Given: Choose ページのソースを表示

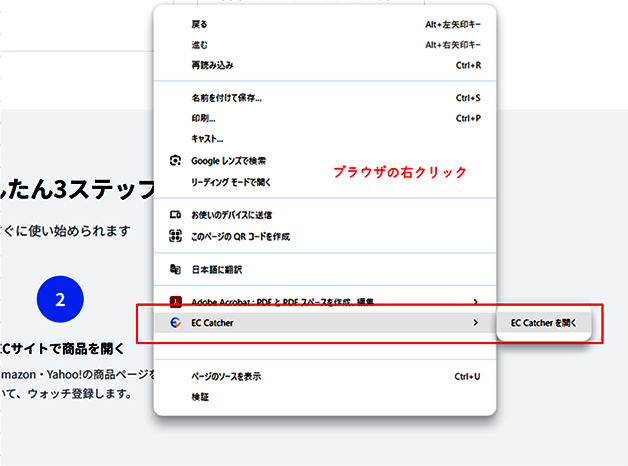Looking at the screenshot, I should pos(325,376).
